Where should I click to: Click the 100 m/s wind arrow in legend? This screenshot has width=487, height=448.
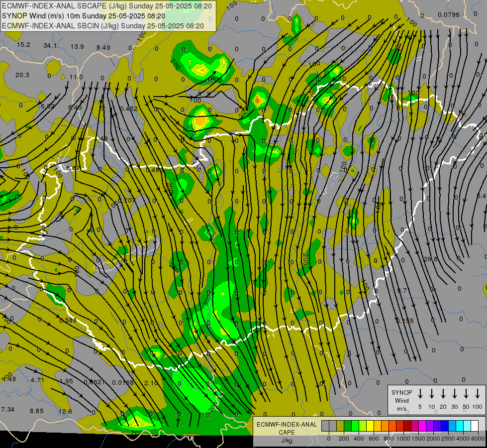pos(478,394)
